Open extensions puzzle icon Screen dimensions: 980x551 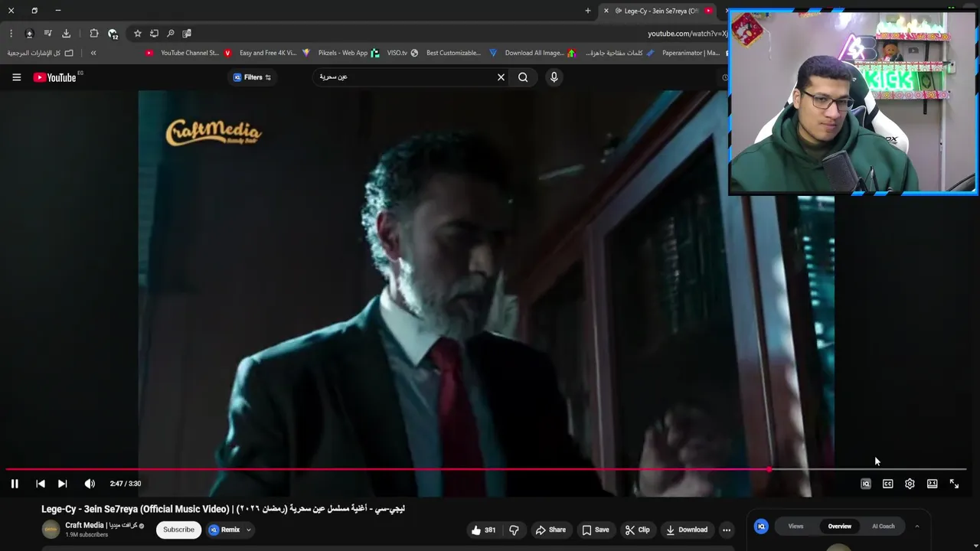pyautogui.click(x=93, y=34)
